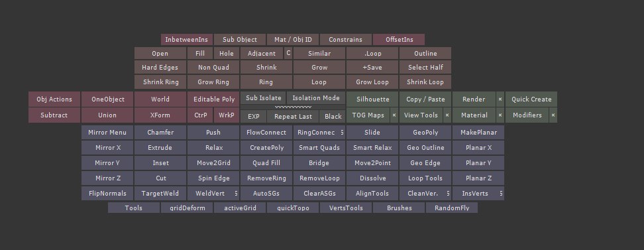Image resolution: width=644 pixels, height=250 pixels.
Task: Toggle Isolation Mode
Action: pyautogui.click(x=316, y=98)
